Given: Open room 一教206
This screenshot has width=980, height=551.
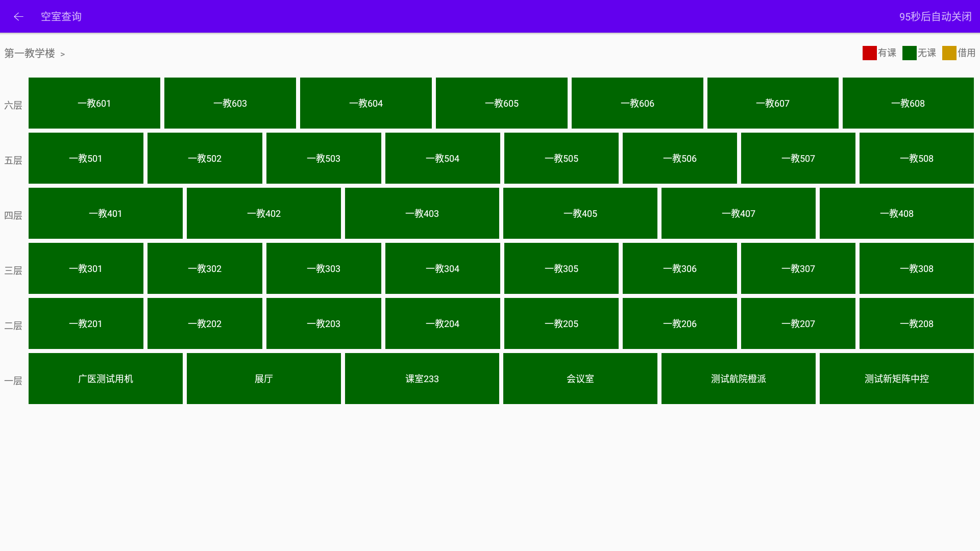Looking at the screenshot, I should (680, 323).
